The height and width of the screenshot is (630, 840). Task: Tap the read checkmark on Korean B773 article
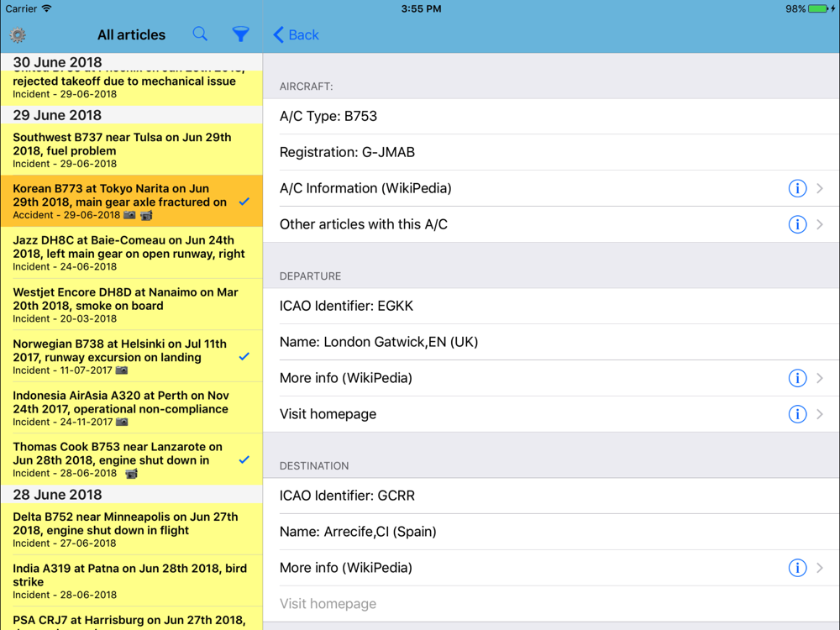(244, 202)
